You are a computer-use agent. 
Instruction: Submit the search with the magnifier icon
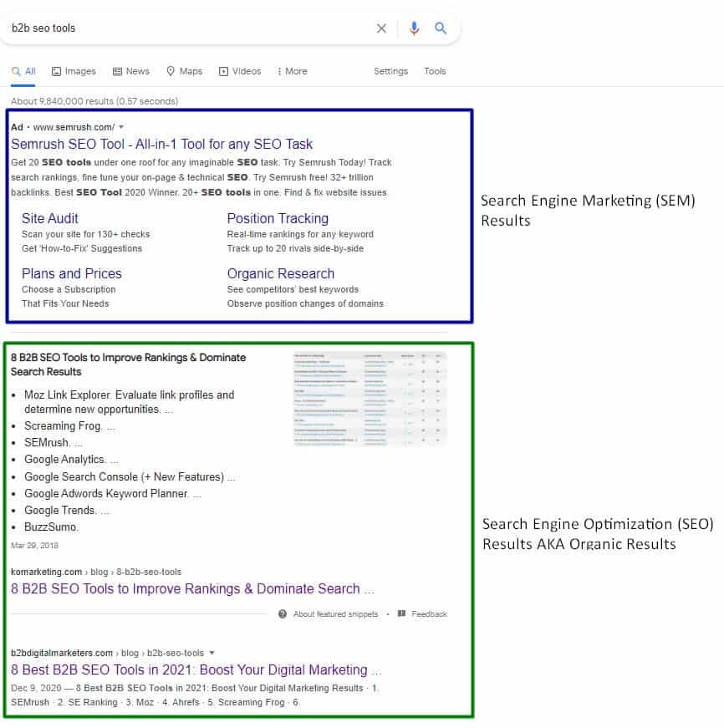click(441, 28)
